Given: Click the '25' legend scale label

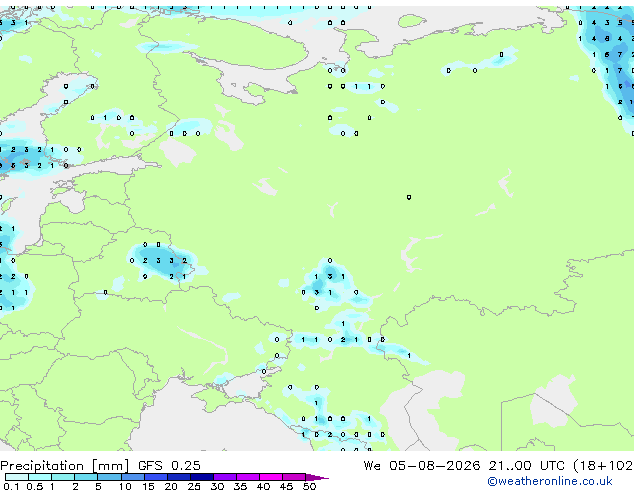Looking at the screenshot, I should (194, 486).
